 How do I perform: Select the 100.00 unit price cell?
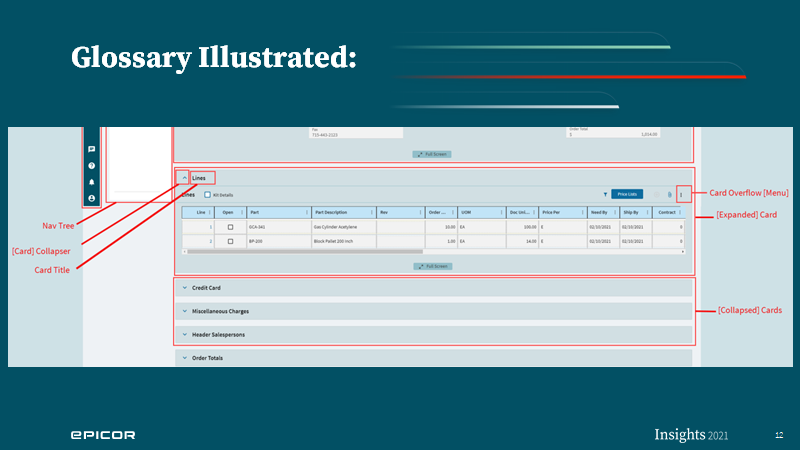pos(522,227)
